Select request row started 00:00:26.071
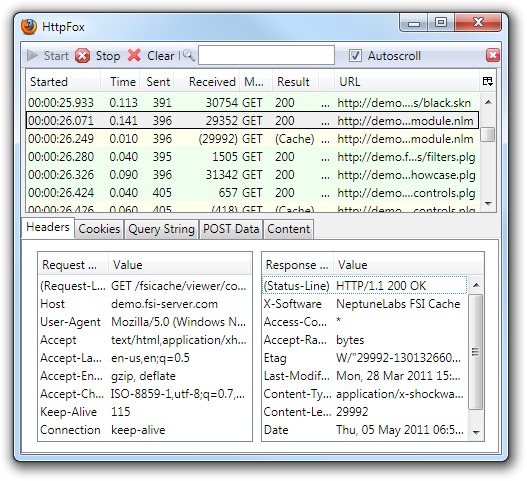This screenshot has width=527, height=481. 253,121
